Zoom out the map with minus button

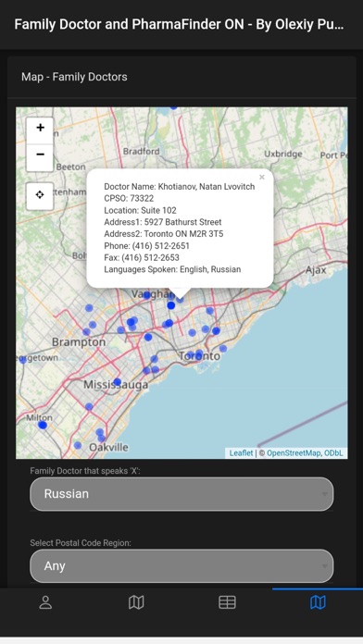coord(40,157)
